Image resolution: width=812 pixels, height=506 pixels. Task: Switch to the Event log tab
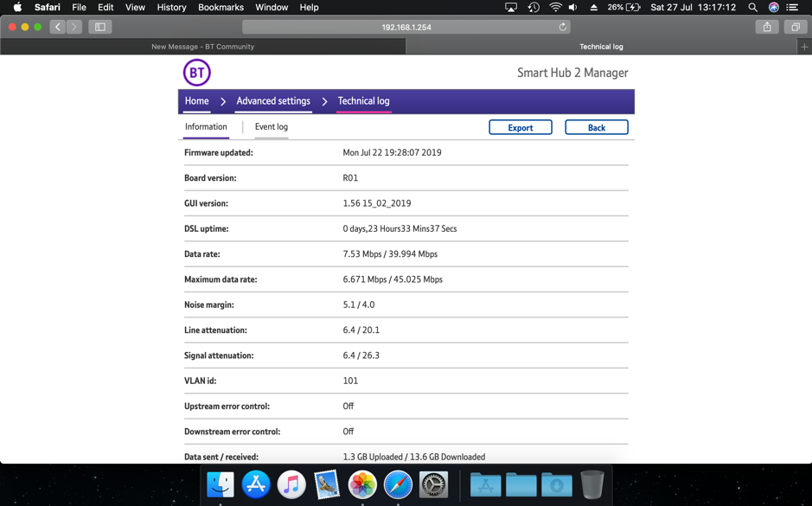pyautogui.click(x=271, y=127)
